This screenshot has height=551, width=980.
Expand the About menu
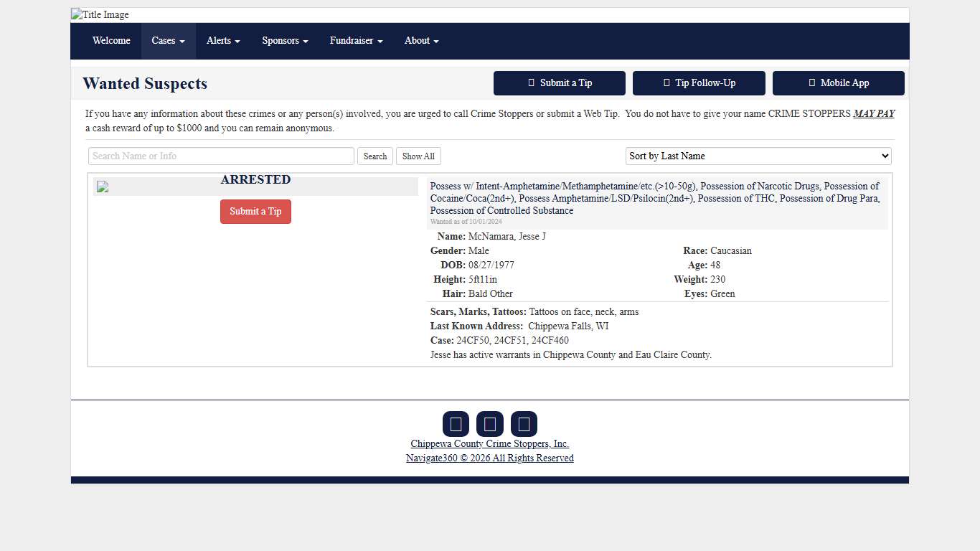421,41
